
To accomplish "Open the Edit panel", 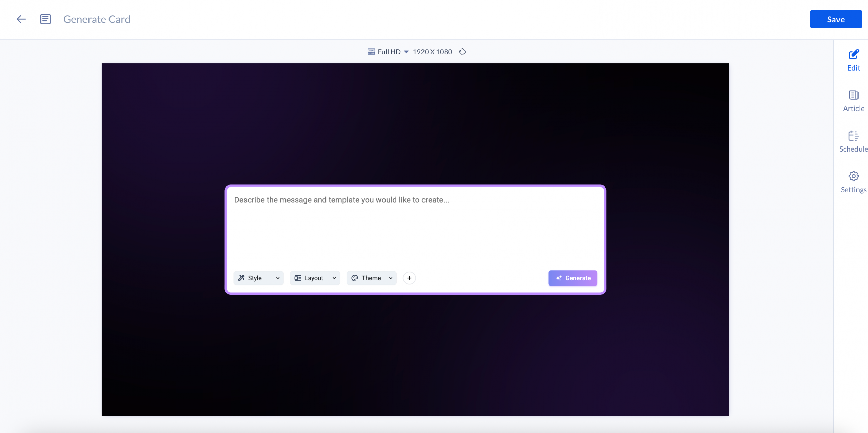I will point(853,60).
